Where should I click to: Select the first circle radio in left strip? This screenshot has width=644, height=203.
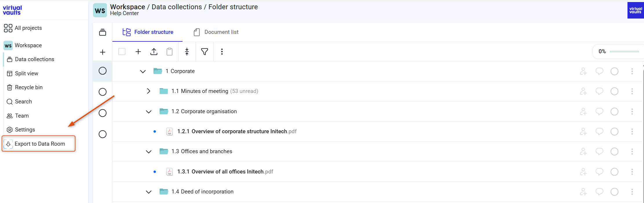[103, 71]
